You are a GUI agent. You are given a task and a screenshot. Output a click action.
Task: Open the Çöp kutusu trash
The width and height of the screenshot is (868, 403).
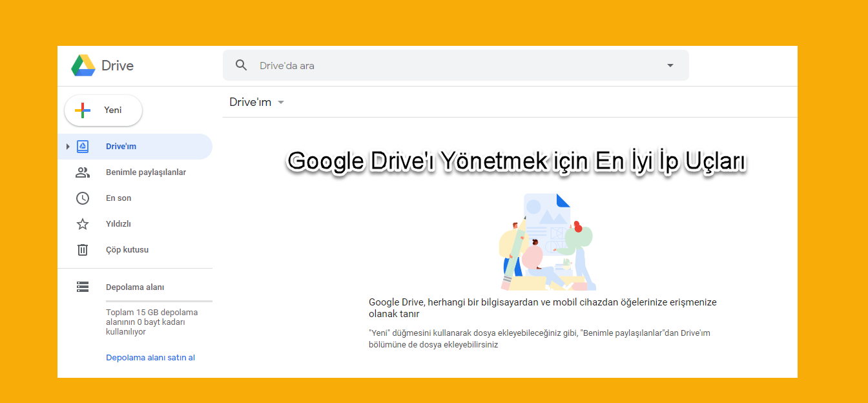click(135, 250)
